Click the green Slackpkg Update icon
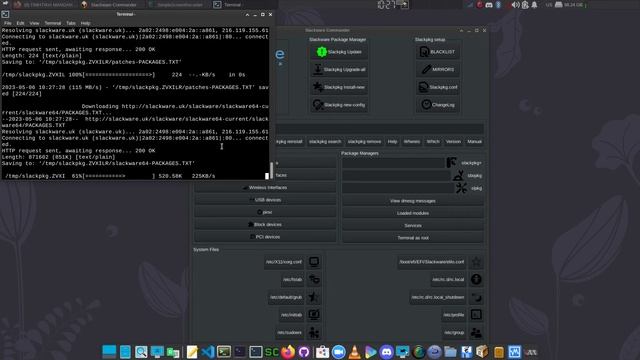The image size is (640, 360). pos(322,52)
